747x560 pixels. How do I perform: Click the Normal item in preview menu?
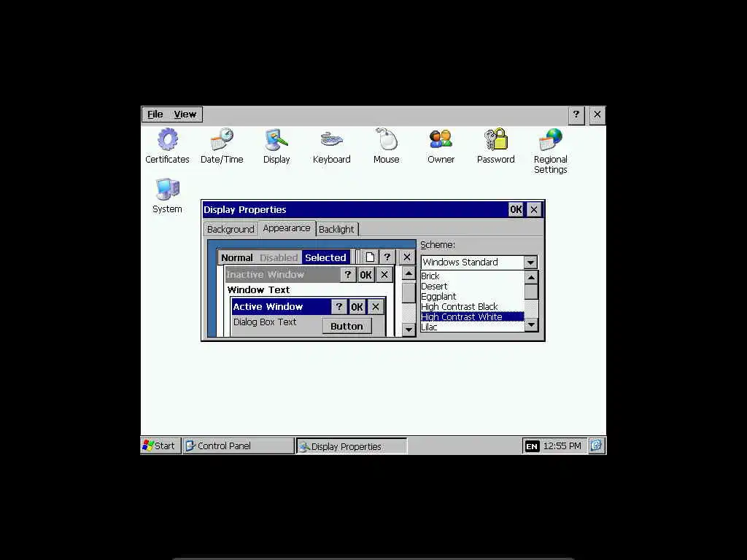[x=237, y=257]
